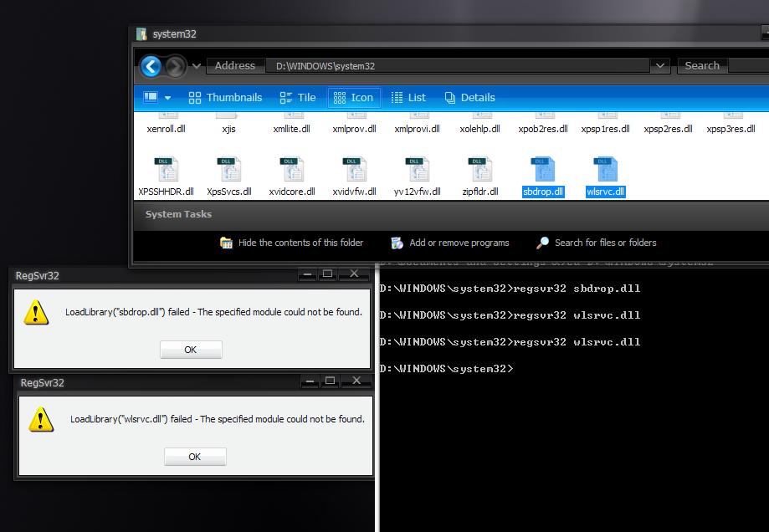Click the address field showing D:\WINDOWS\system32

click(457, 66)
